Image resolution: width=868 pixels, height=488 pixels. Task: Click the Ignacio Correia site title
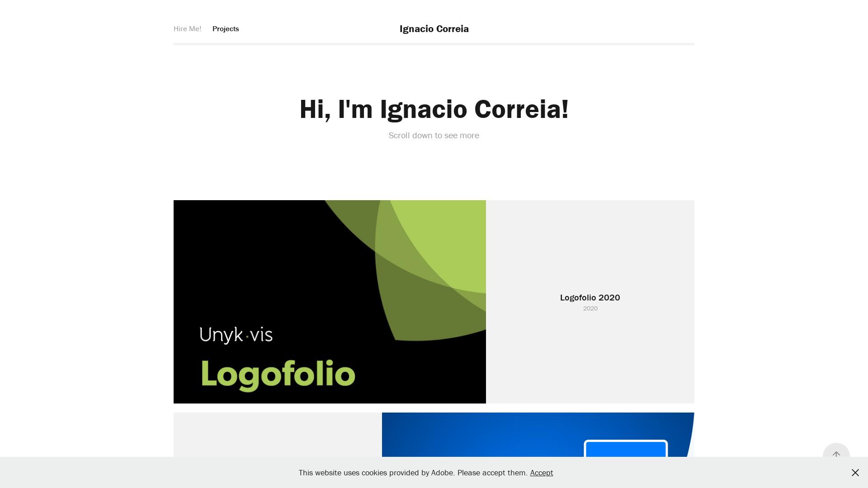click(x=434, y=29)
